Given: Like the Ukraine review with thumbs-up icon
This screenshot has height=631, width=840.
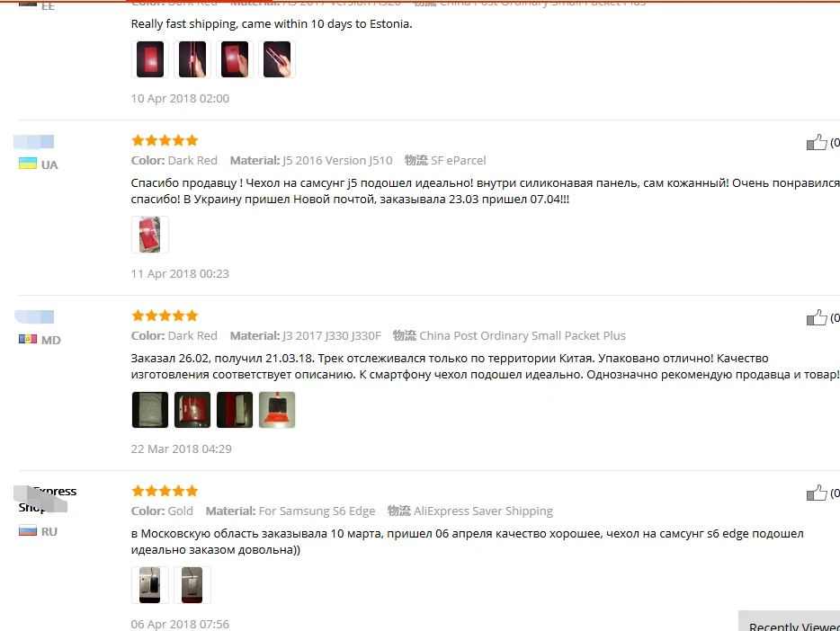Looking at the screenshot, I should pos(817,142).
